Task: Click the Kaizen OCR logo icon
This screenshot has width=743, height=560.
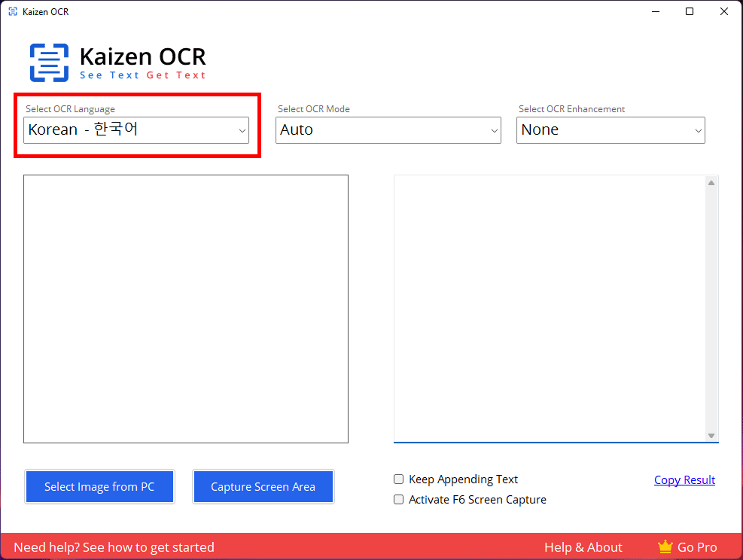Action: pyautogui.click(x=49, y=62)
